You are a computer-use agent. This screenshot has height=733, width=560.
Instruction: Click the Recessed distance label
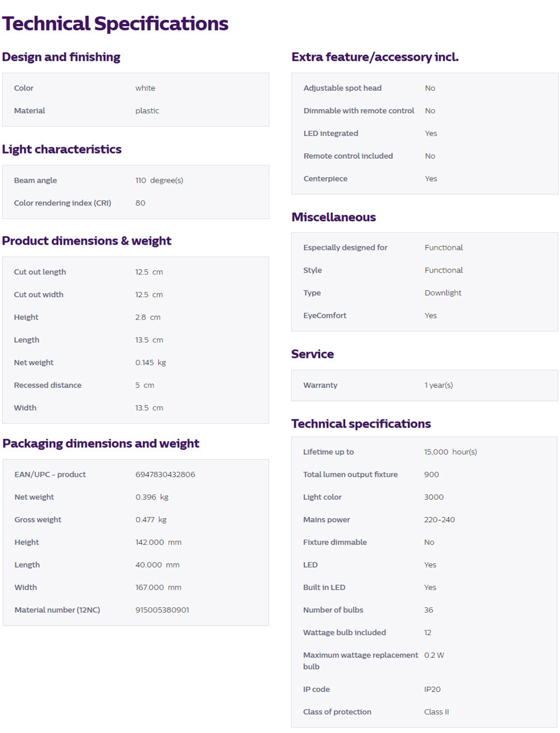pyautogui.click(x=48, y=385)
